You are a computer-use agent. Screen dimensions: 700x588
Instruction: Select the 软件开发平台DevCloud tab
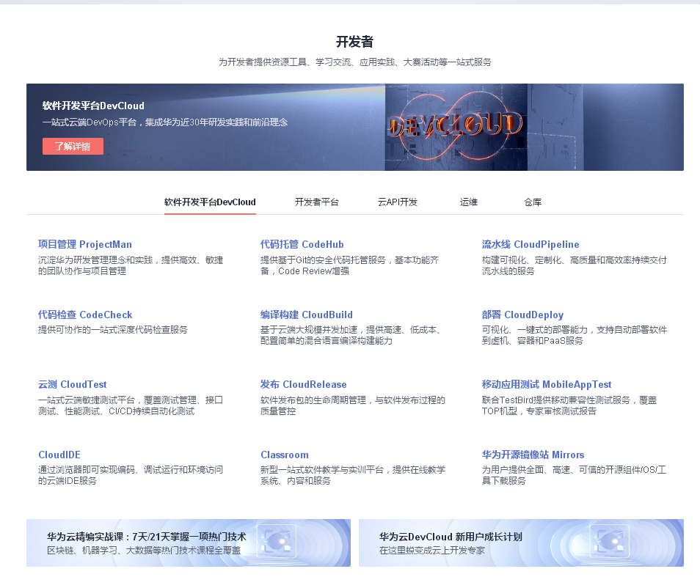pyautogui.click(x=210, y=202)
